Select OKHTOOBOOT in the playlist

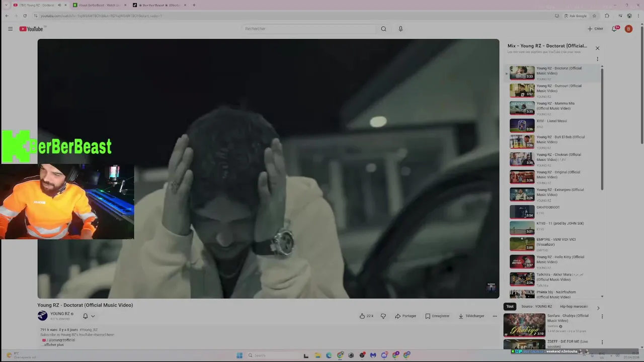click(x=553, y=211)
